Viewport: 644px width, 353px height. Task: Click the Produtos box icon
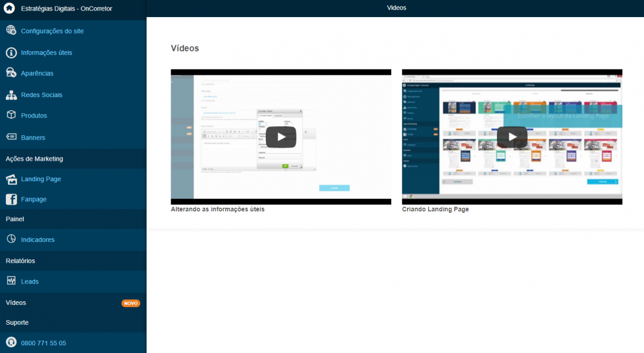click(x=11, y=115)
